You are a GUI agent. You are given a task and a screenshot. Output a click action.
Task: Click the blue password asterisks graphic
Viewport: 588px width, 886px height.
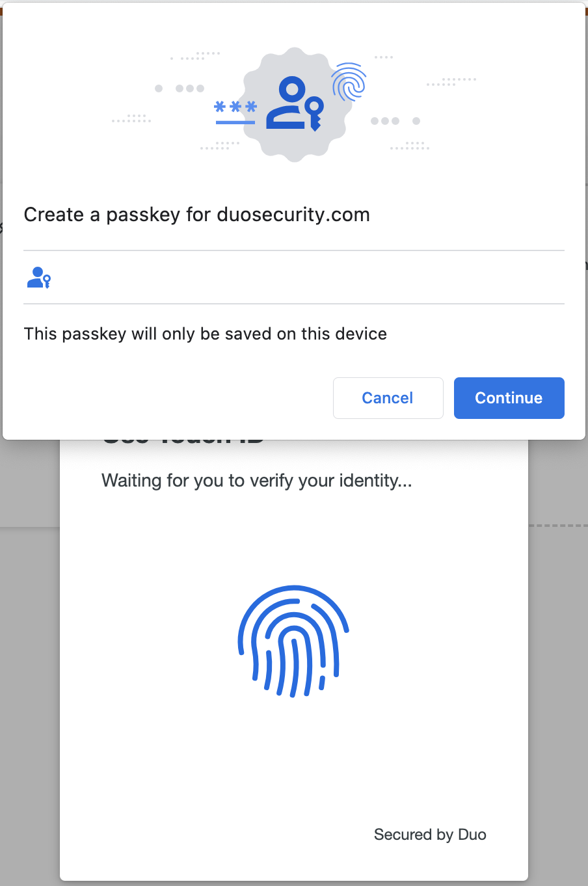(x=235, y=108)
